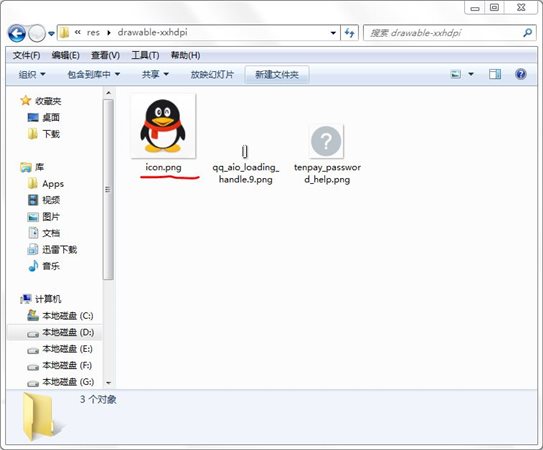Viewport: 543px width, 450px height.
Task: Click the 文档 library icon
Action: tap(33, 233)
